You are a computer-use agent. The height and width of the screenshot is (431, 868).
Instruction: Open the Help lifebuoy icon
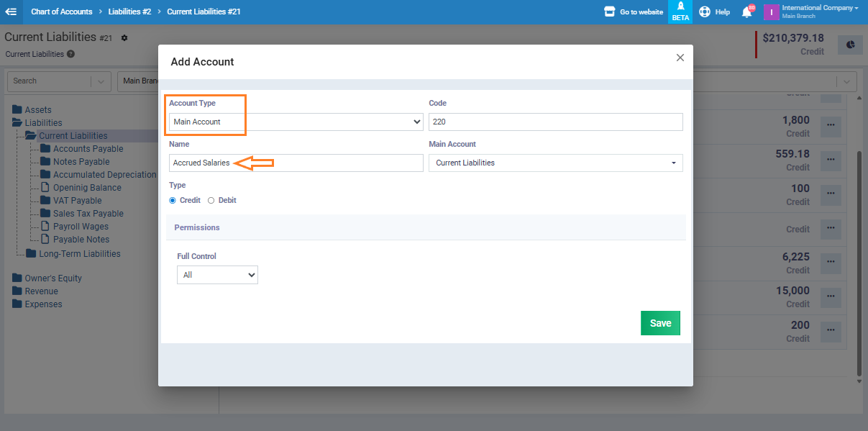pyautogui.click(x=705, y=12)
